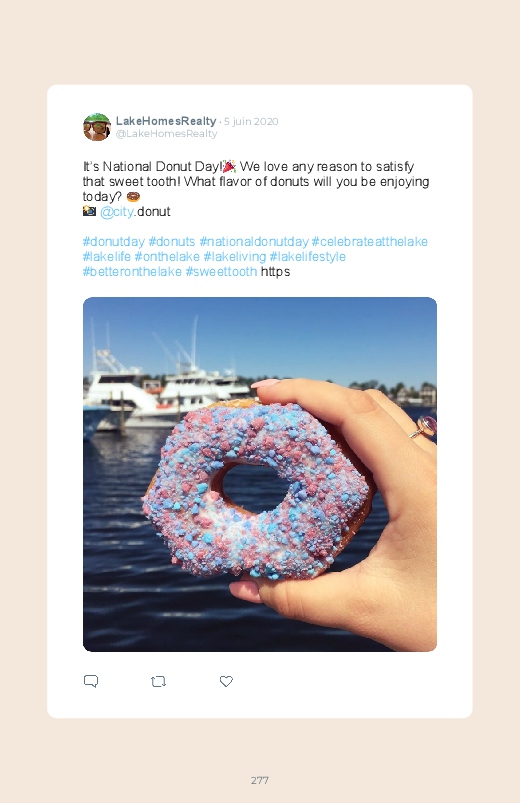
Task: Open the #lakeliving hashtag
Action: click(x=235, y=257)
